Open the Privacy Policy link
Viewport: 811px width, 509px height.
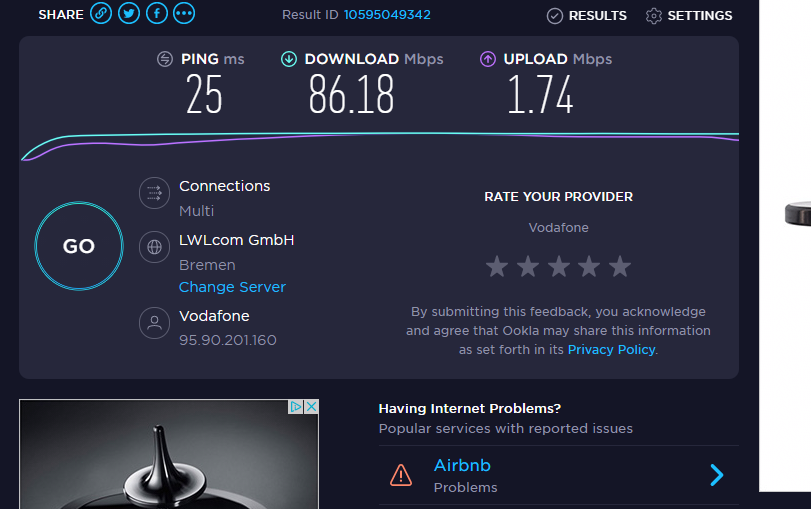[x=611, y=349]
